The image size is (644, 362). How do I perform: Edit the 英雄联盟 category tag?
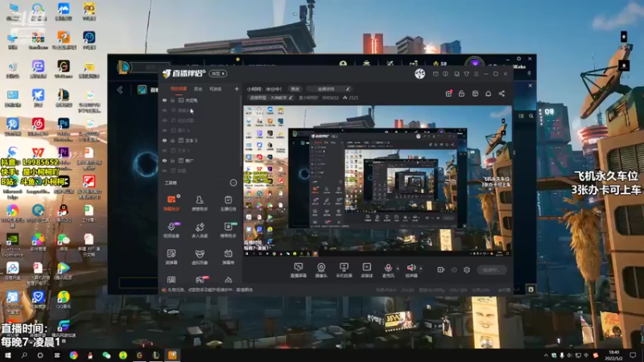(271, 97)
